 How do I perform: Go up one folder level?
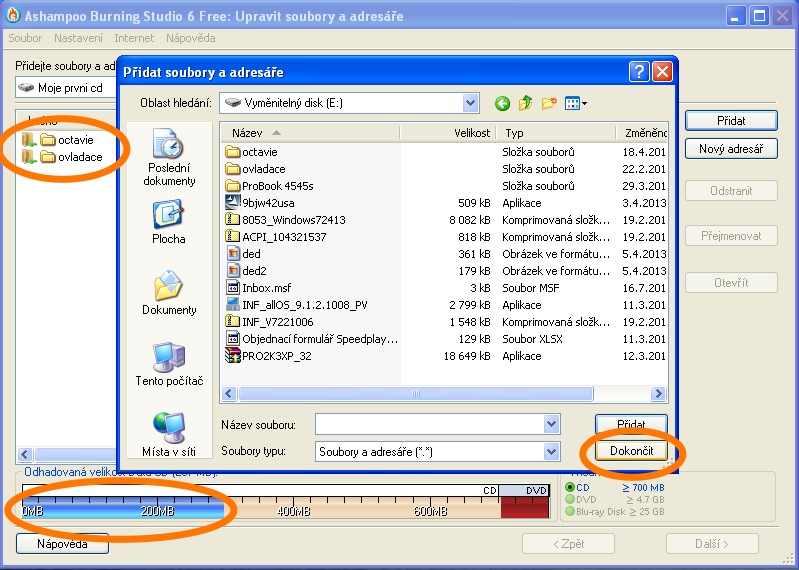click(x=525, y=103)
